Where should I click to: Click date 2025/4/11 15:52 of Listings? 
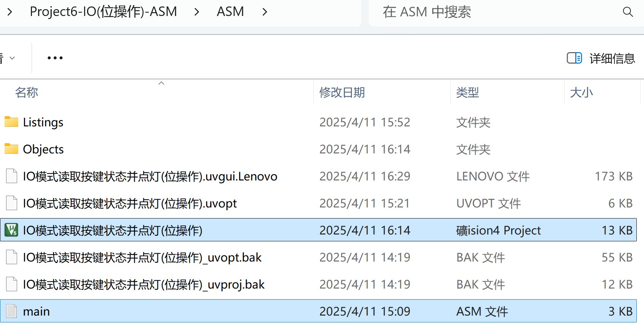pos(365,122)
